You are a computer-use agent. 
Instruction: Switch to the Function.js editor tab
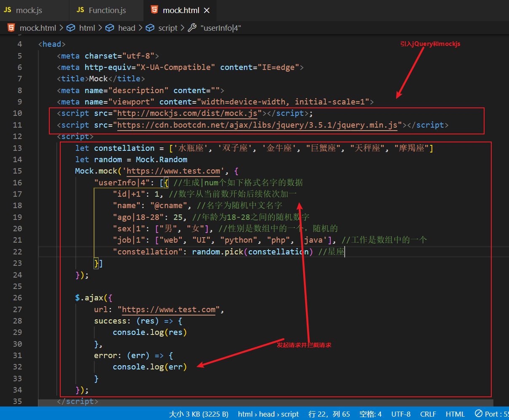(102, 11)
